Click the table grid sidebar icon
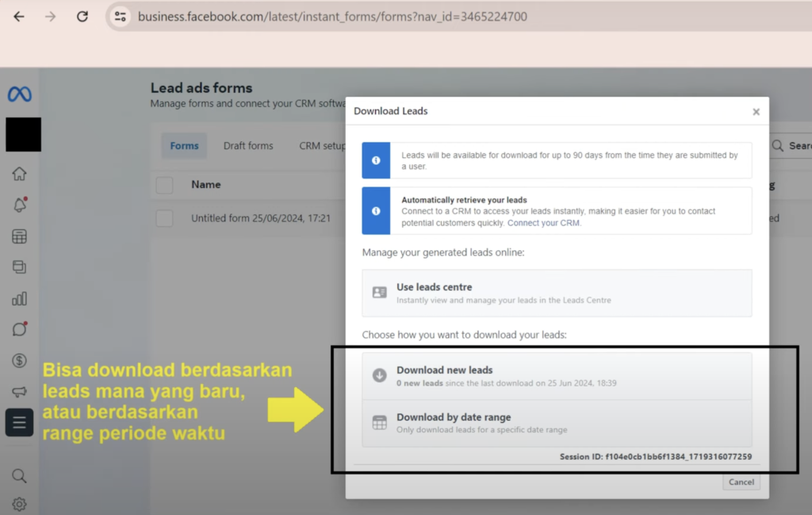 click(20, 236)
